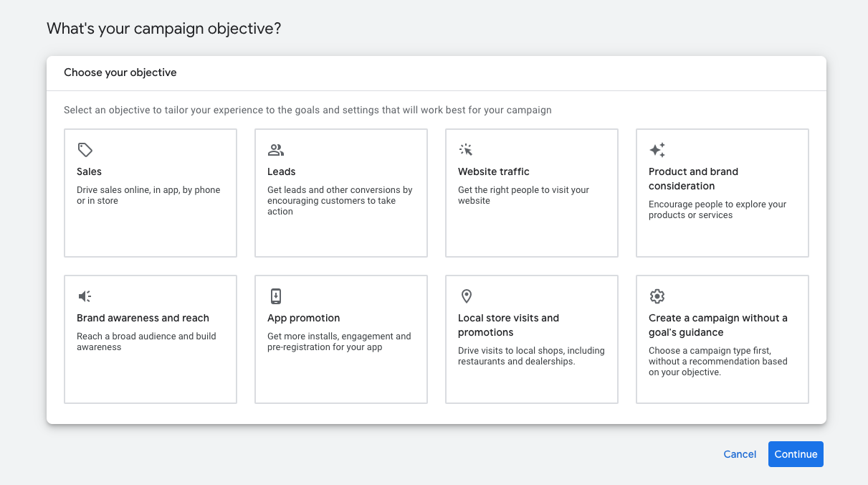The width and height of the screenshot is (868, 485).
Task: Pick Local store visits and promotions title
Action: click(508, 325)
